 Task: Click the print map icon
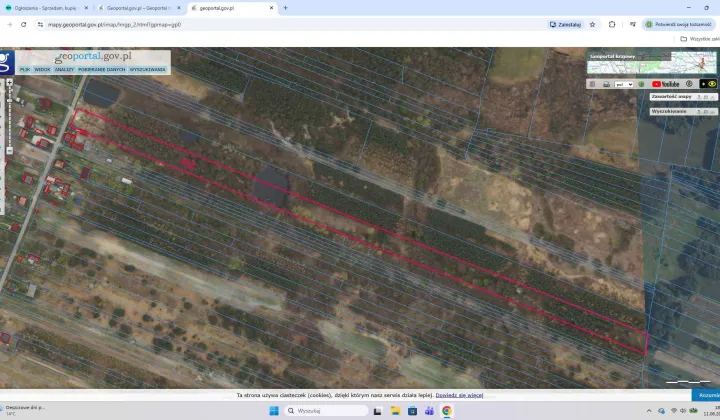coord(607,84)
